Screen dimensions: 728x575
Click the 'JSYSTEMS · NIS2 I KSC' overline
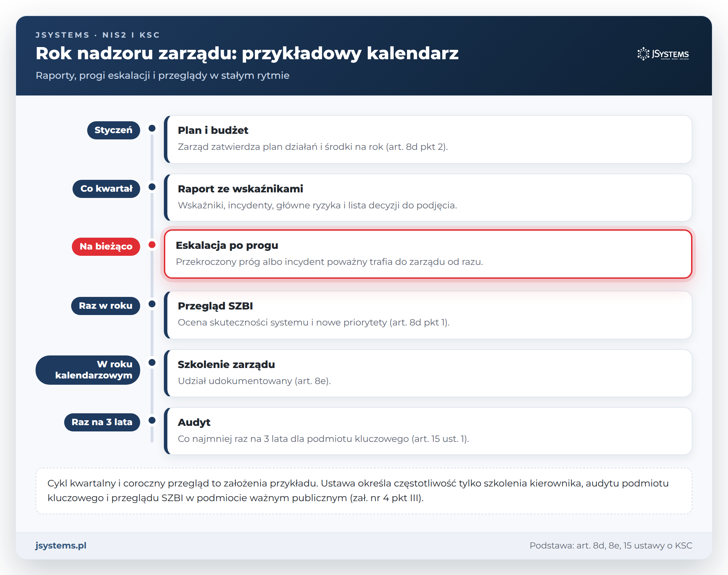pos(98,35)
